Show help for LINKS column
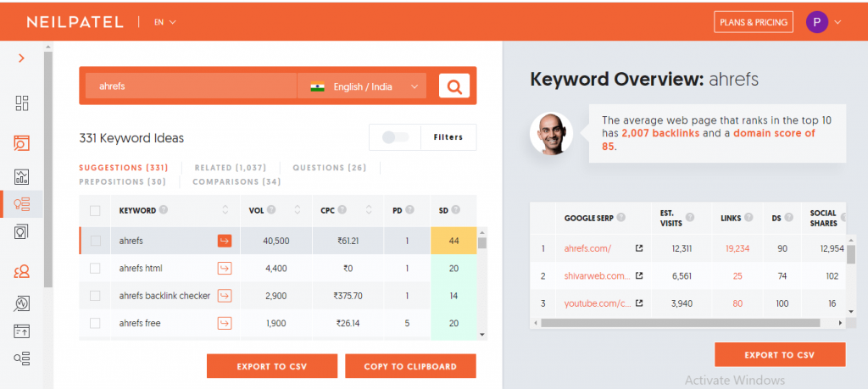868x389 pixels. coord(748,218)
